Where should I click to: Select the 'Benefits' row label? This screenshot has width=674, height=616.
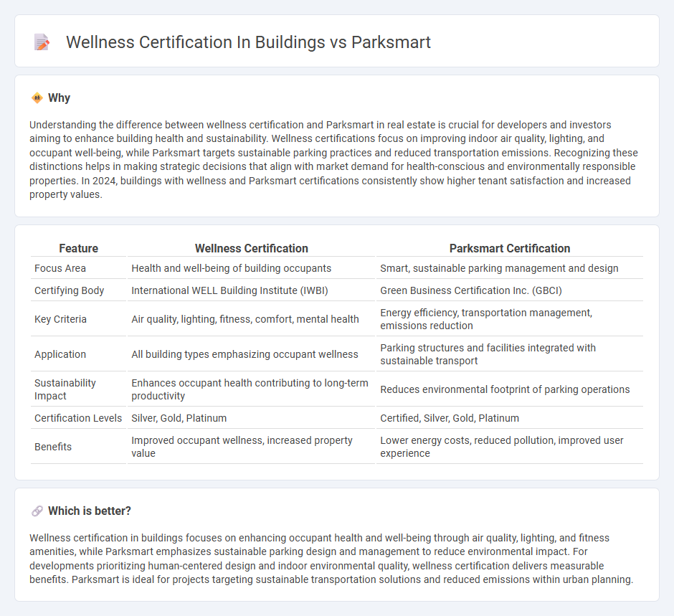(x=53, y=447)
